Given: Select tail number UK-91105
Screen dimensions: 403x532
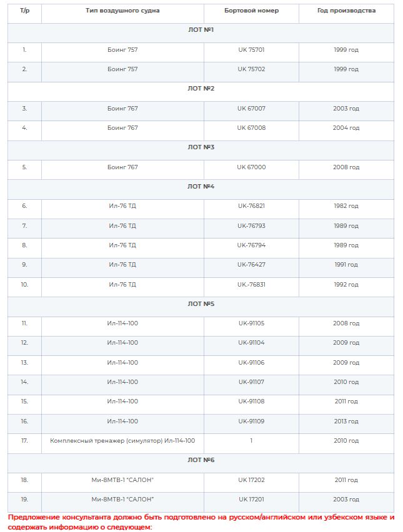Looking at the screenshot, I should pyautogui.click(x=251, y=323).
